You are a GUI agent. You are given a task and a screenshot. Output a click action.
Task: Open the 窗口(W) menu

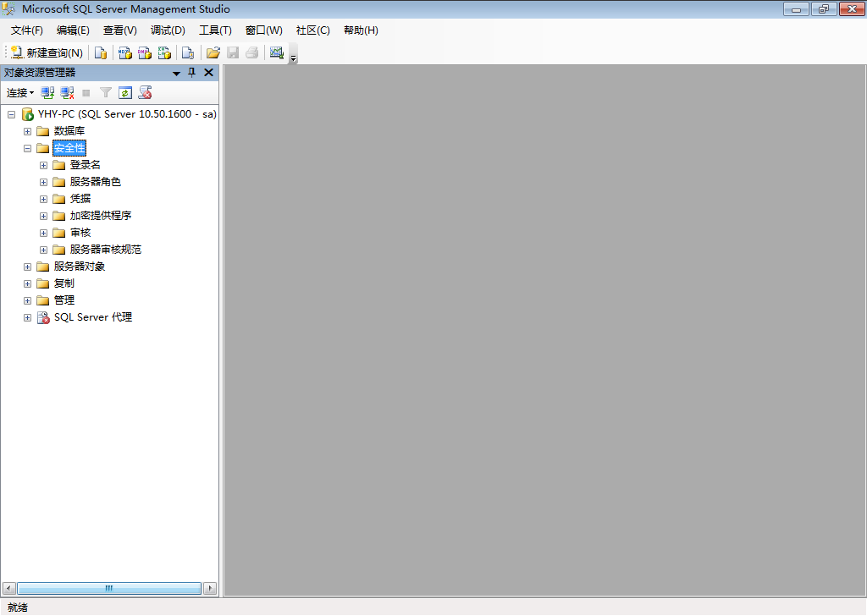click(264, 30)
